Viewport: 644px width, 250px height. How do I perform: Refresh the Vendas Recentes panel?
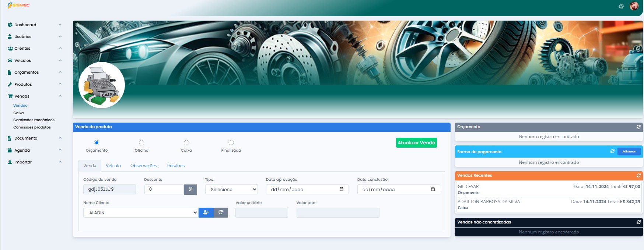638,175
